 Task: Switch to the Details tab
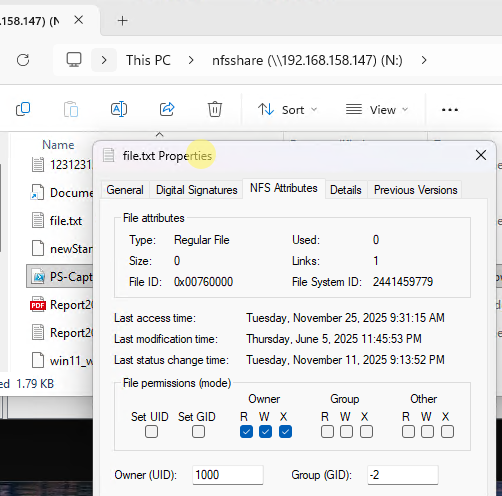[x=346, y=190]
